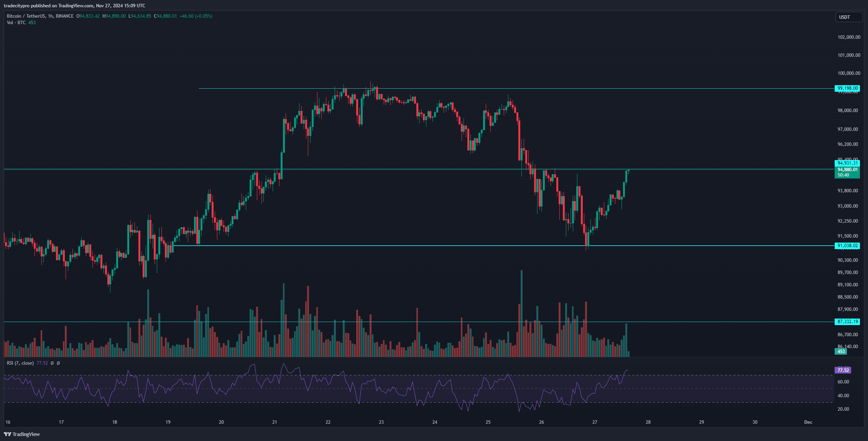
Task: Click the open price value O94,833.42
Action: pos(88,16)
